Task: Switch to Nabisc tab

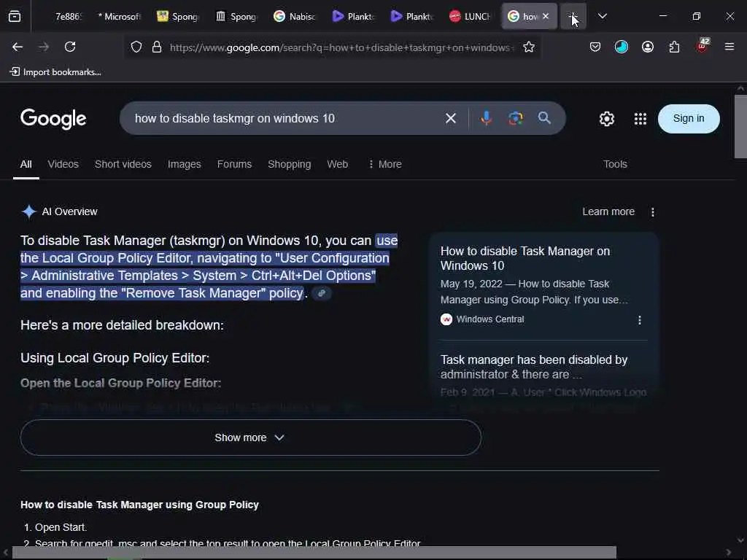Action: pos(295,16)
